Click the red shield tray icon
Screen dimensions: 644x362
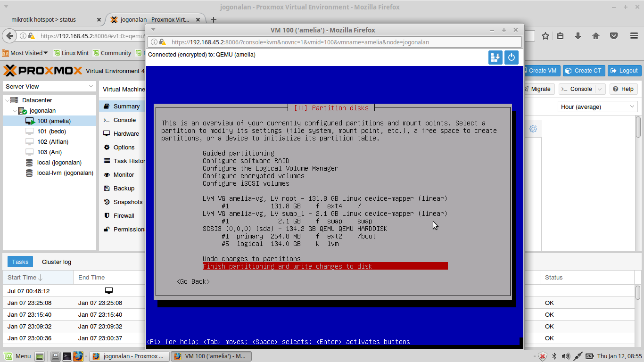[543, 356]
